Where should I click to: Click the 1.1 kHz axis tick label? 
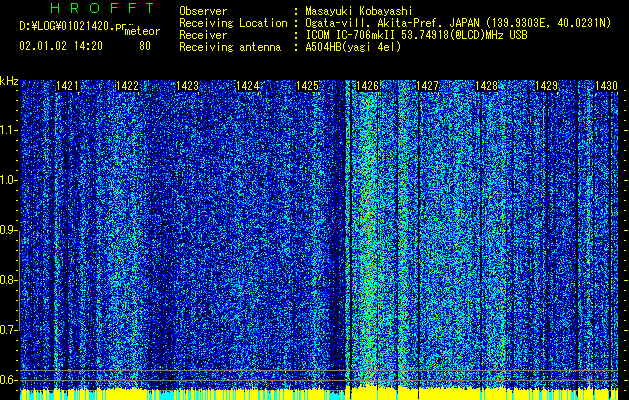(9, 130)
